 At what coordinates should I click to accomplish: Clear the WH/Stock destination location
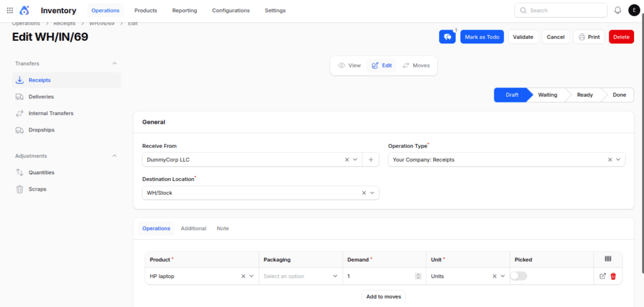pos(364,193)
